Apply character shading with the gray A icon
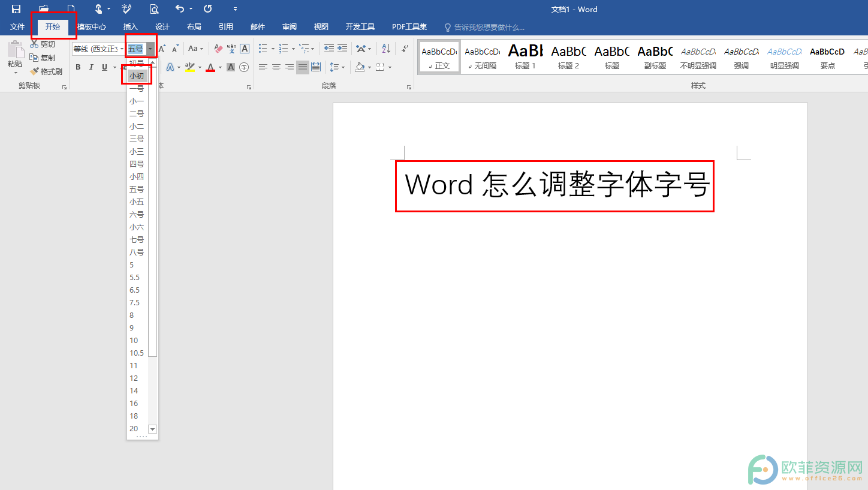The width and height of the screenshot is (868, 490). pyautogui.click(x=231, y=67)
